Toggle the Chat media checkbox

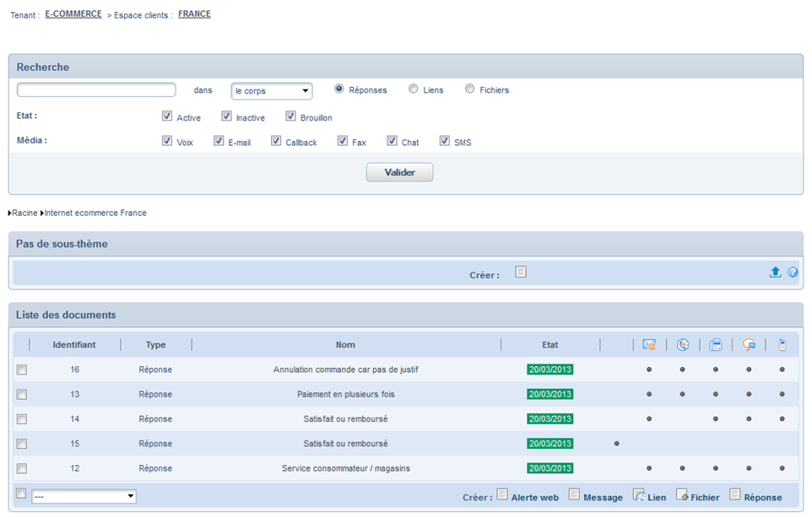click(392, 141)
